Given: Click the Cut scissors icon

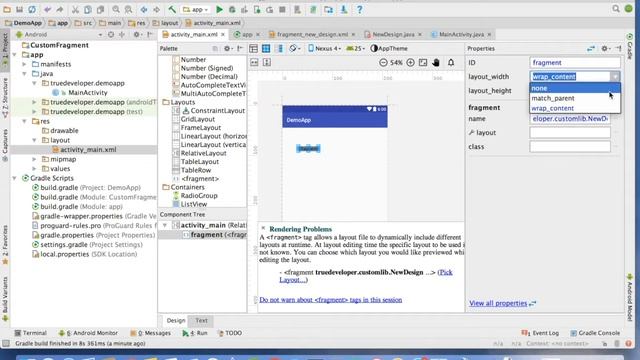Looking at the screenshot, I should [x=75, y=9].
